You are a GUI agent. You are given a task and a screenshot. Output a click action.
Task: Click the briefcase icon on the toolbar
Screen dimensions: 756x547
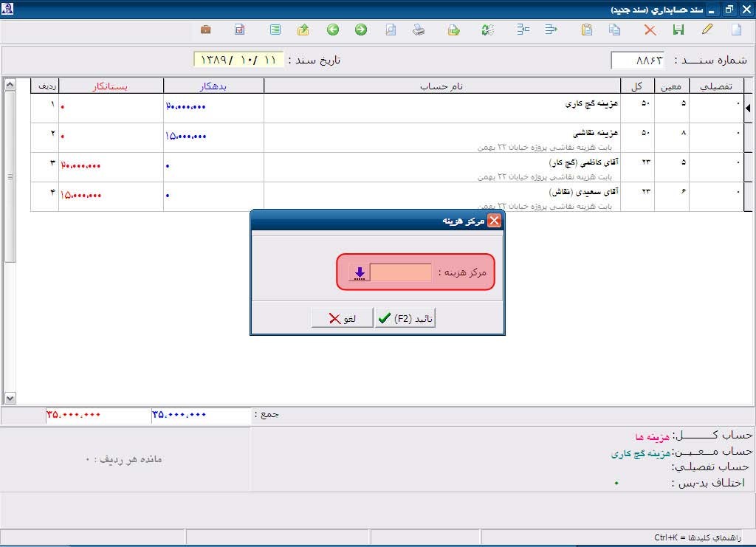(x=206, y=30)
